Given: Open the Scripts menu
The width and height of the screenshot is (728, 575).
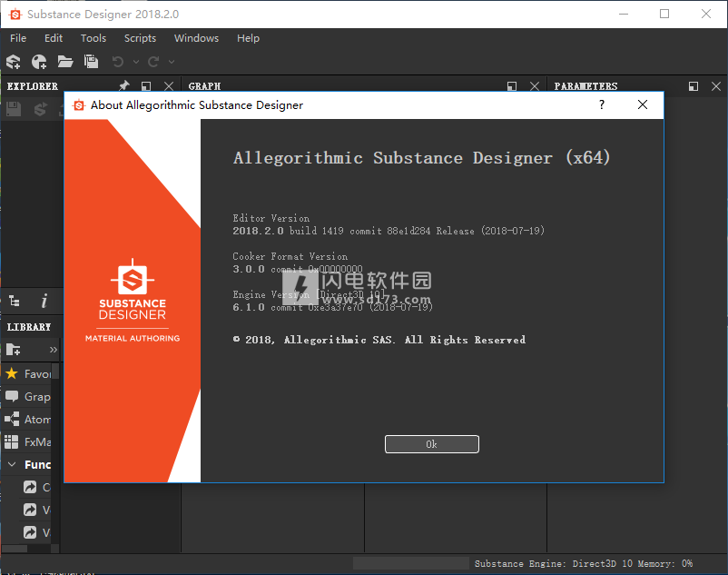Looking at the screenshot, I should tap(140, 38).
